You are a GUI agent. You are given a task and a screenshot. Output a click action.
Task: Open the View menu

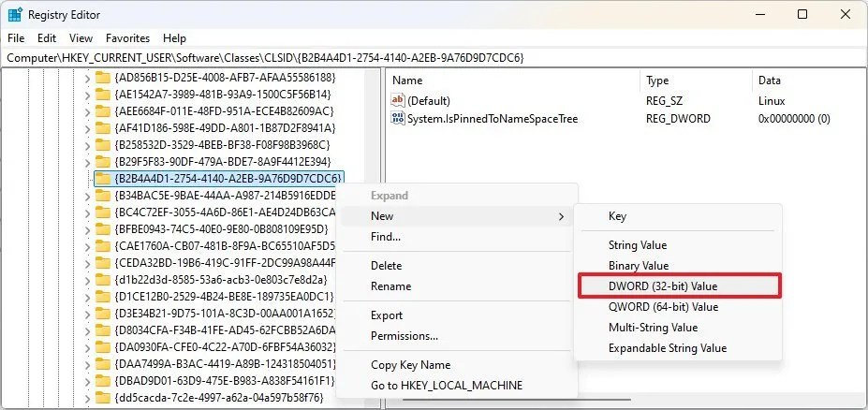[81, 38]
